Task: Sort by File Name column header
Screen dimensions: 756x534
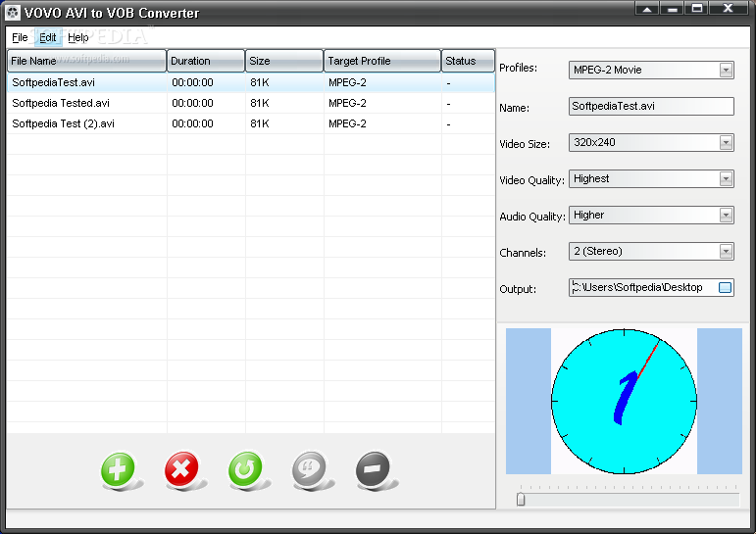Action: (x=87, y=61)
